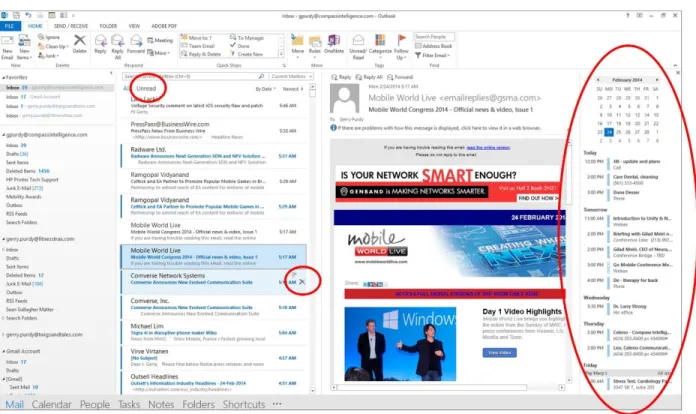
Task: Choose the To Manager quick step
Action: pyautogui.click(x=247, y=38)
